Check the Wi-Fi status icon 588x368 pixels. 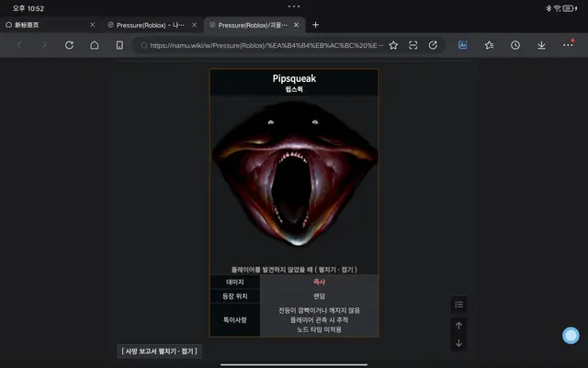(558, 8)
